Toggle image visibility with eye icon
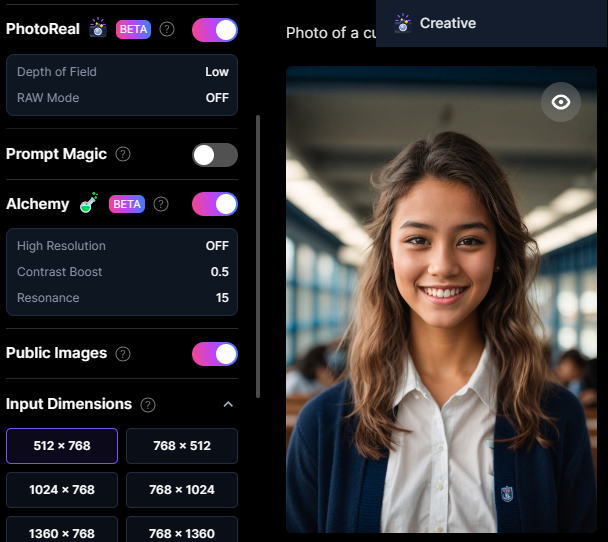This screenshot has width=608, height=542. point(561,102)
